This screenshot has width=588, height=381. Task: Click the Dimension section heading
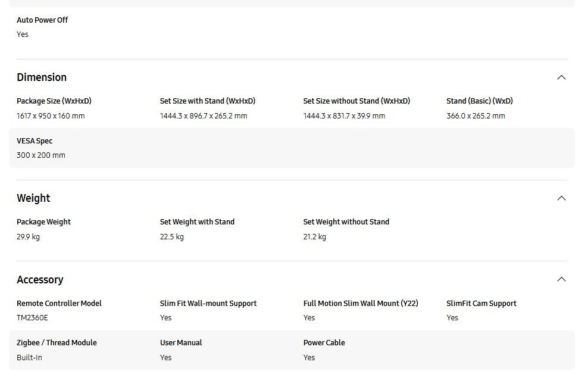(x=42, y=77)
